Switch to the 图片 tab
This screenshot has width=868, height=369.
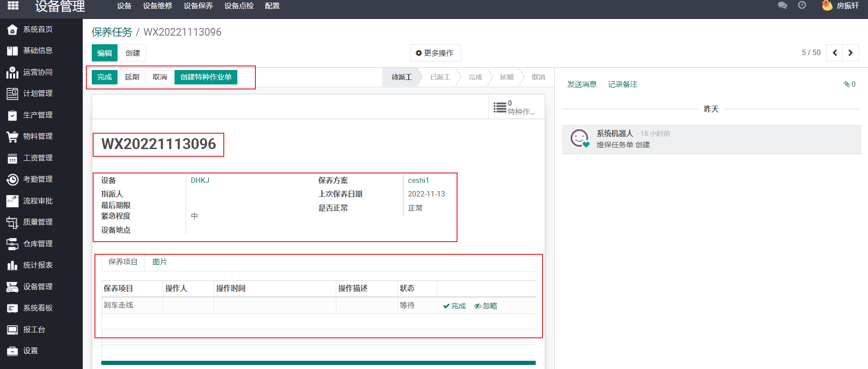(x=160, y=262)
